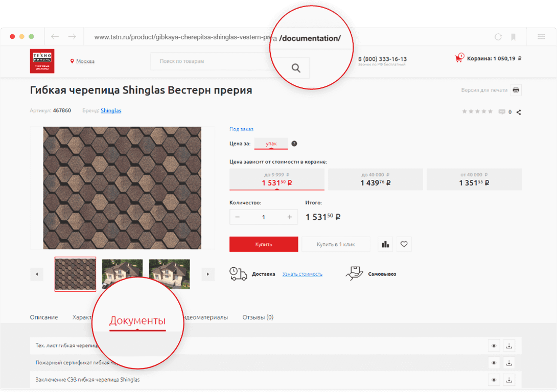This screenshot has height=392, width=557.
Task: Select price tier до 40 000 ₽
Action: click(376, 179)
